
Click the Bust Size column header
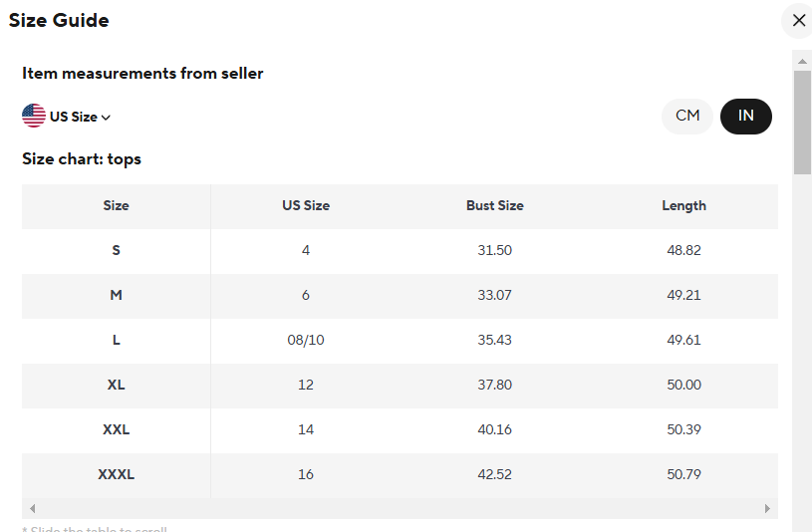click(x=494, y=205)
